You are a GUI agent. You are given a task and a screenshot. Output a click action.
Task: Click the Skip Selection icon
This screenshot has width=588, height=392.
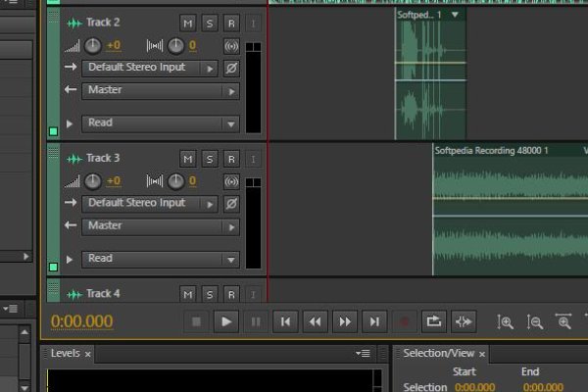(464, 320)
